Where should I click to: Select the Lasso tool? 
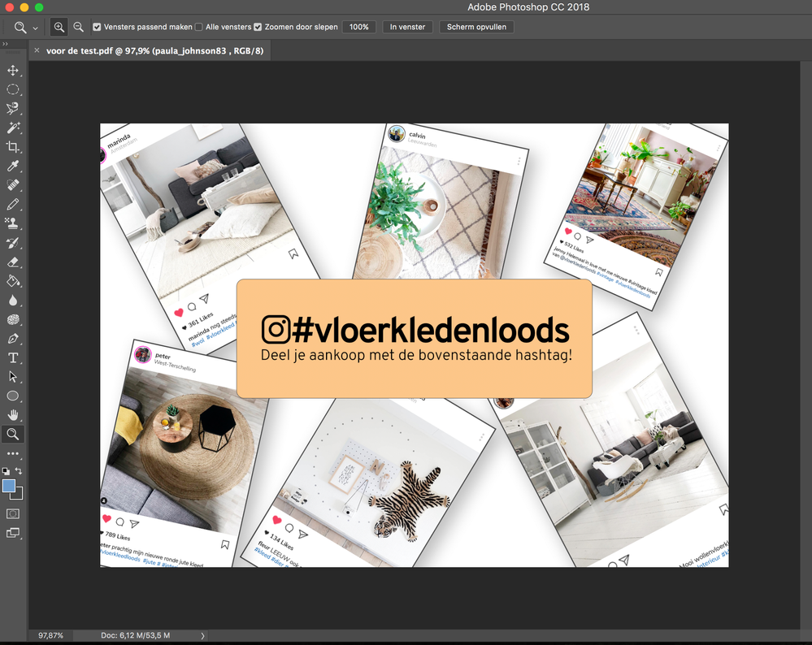tap(13, 109)
